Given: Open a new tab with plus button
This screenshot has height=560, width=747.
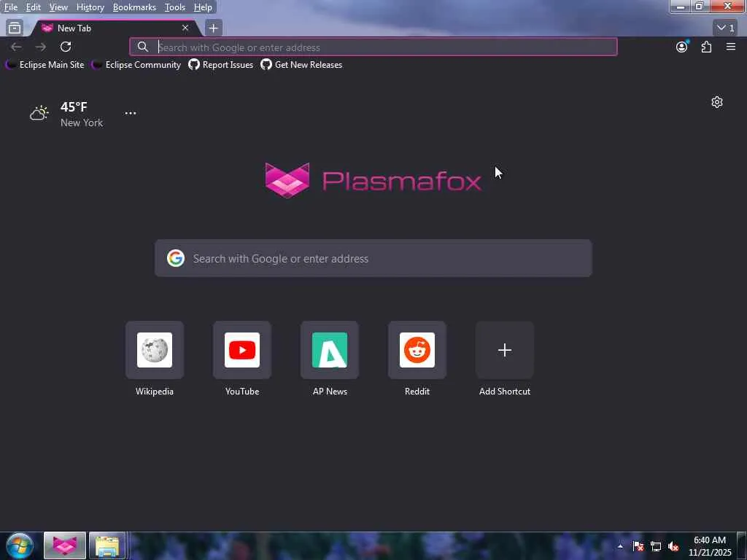Looking at the screenshot, I should click(x=214, y=28).
